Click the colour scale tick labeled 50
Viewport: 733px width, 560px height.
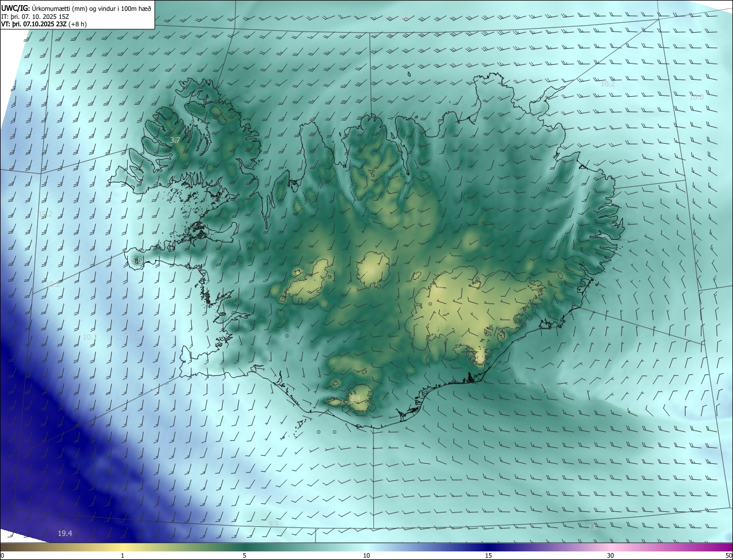[728, 555]
